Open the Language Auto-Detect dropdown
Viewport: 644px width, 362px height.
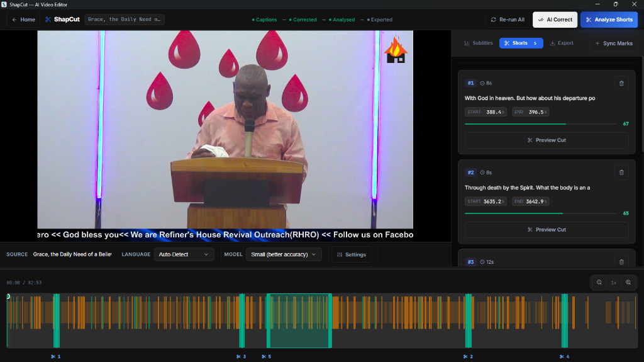click(184, 254)
